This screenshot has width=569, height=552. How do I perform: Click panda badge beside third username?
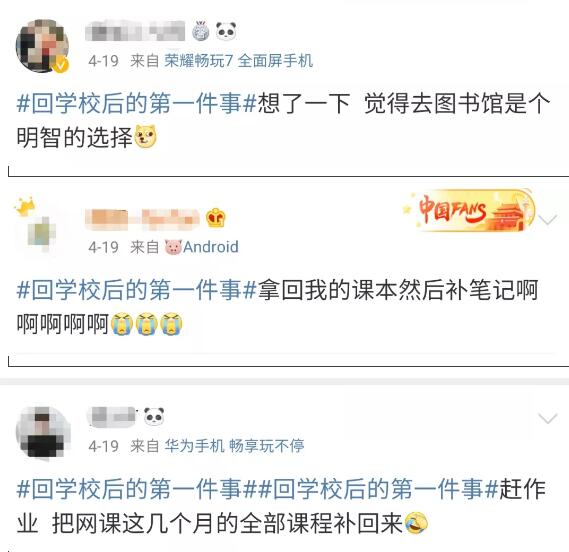154,416
